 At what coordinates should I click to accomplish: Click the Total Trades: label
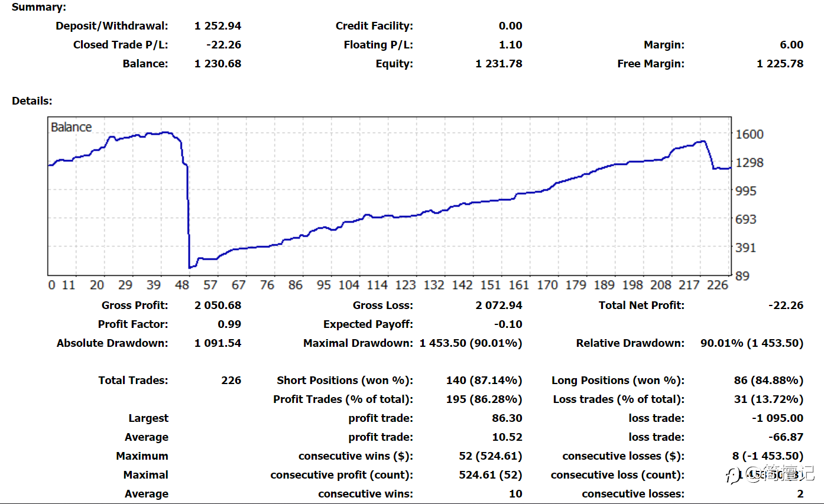point(133,381)
